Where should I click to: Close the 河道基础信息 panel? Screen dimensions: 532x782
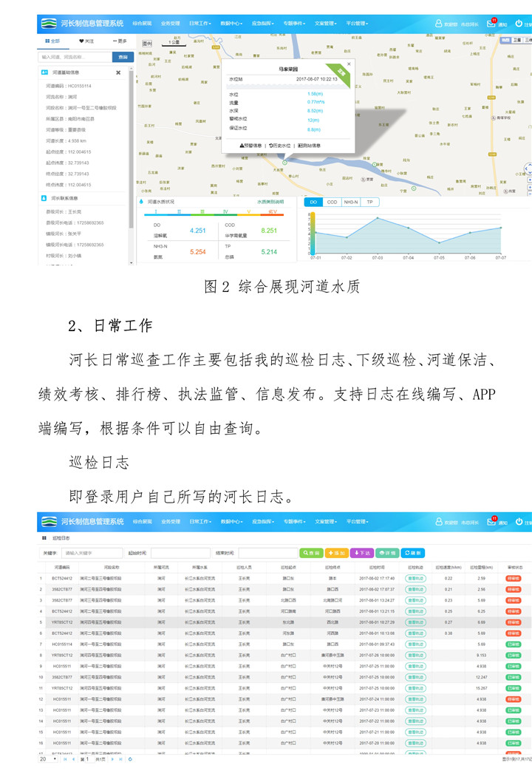[118, 73]
